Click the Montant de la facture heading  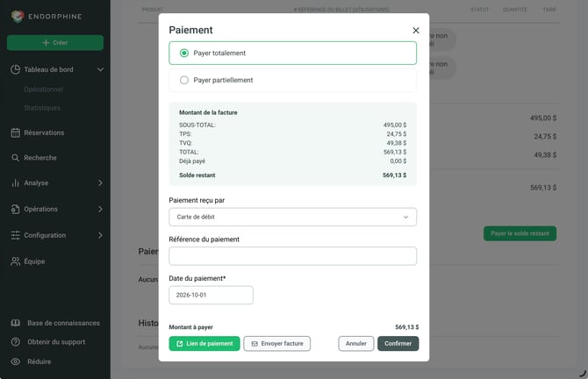coord(208,112)
